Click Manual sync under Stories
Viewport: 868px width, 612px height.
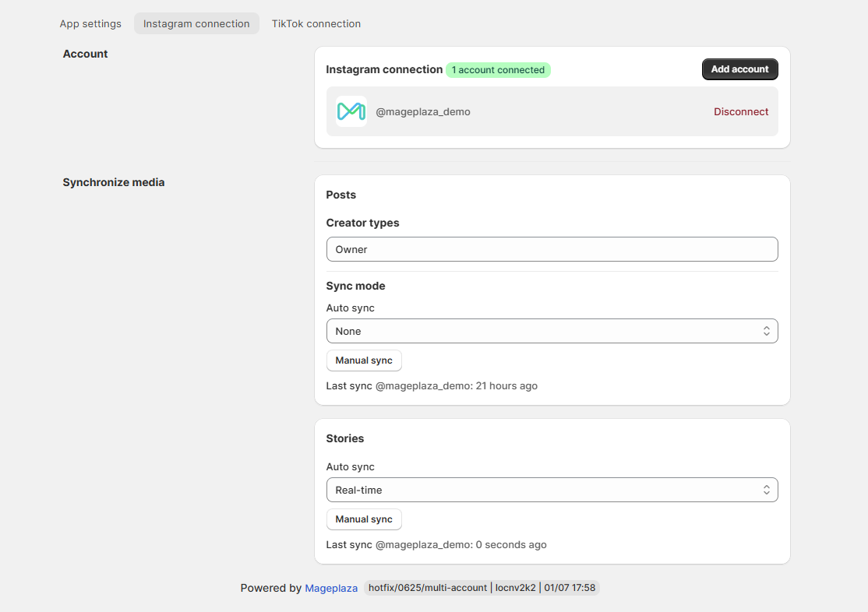coord(364,519)
